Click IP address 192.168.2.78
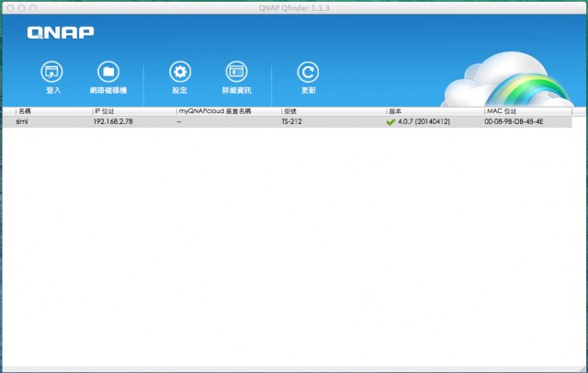This screenshot has height=373, width=588. 113,121
